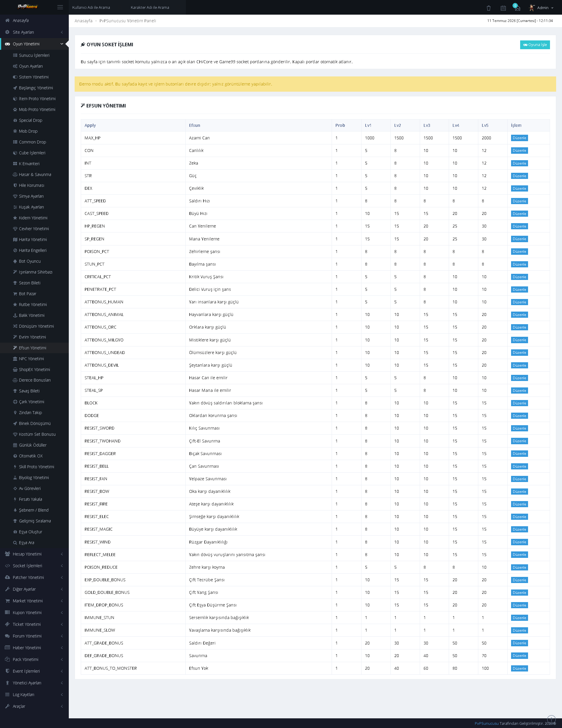
Task: Expand Socket İşlemleri chevron
Action: pyautogui.click(x=62, y=566)
